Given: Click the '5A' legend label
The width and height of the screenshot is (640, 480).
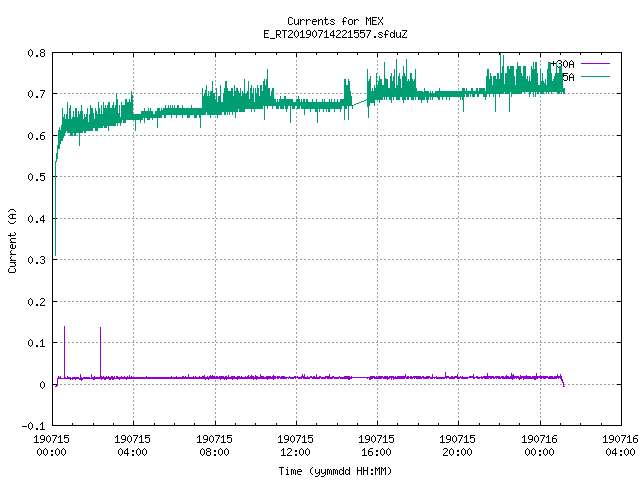Looking at the screenshot, I should (568, 77).
